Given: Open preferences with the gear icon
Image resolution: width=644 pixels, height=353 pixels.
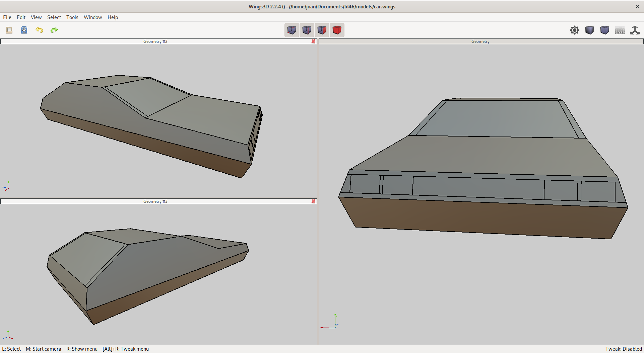Looking at the screenshot, I should 575,30.
